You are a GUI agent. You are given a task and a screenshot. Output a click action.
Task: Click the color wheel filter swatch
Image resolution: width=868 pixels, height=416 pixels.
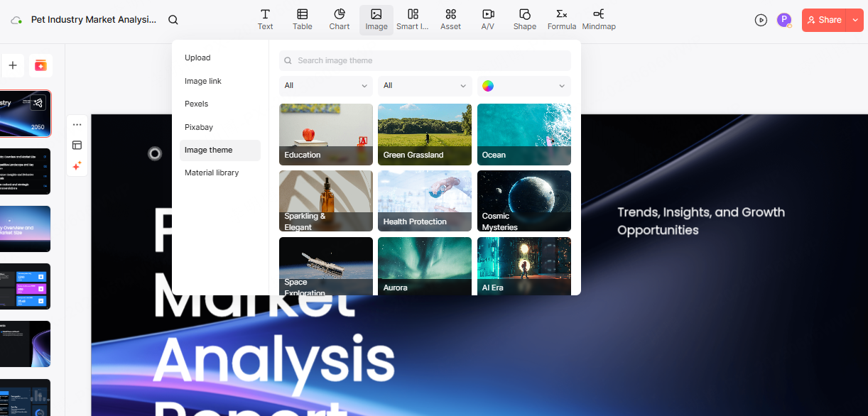point(488,85)
